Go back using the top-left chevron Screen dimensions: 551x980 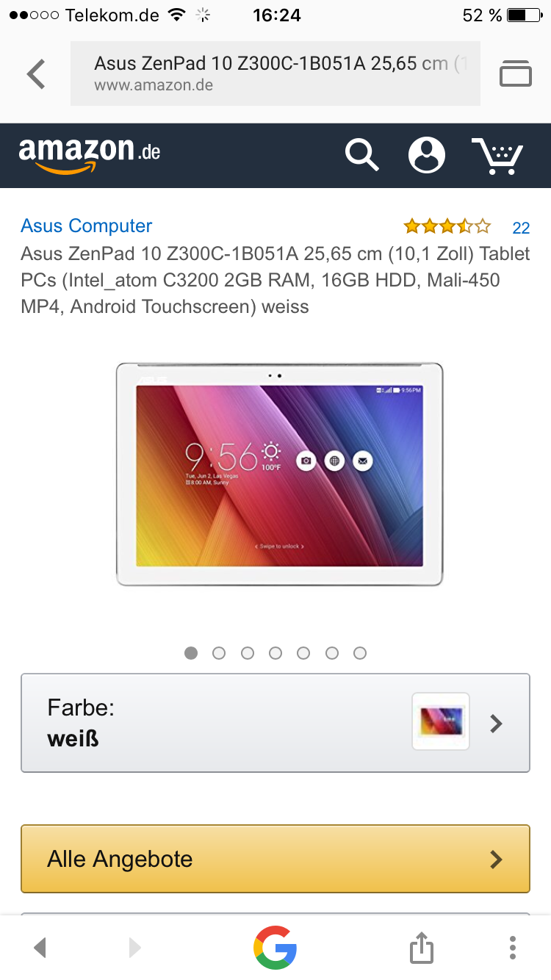[35, 73]
